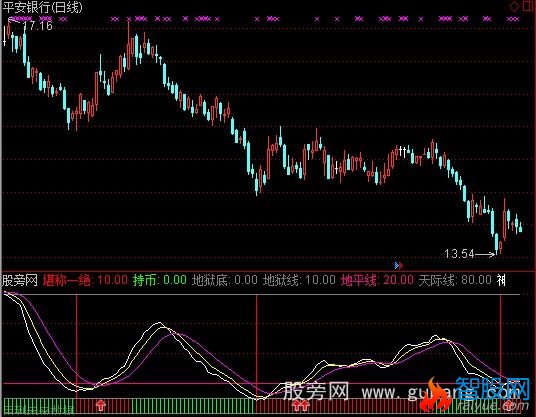Select the 地狱底: 0.00 indicator value
The width and height of the screenshot is (536, 417).
225,280
